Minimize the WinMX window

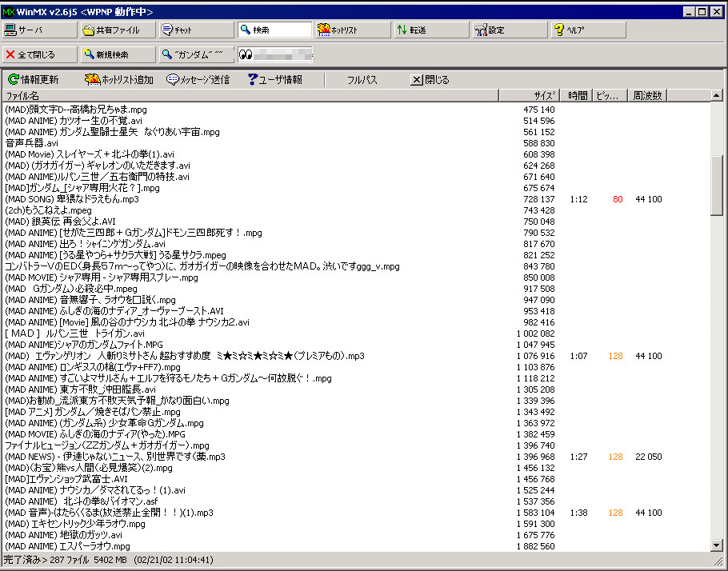click(x=689, y=12)
